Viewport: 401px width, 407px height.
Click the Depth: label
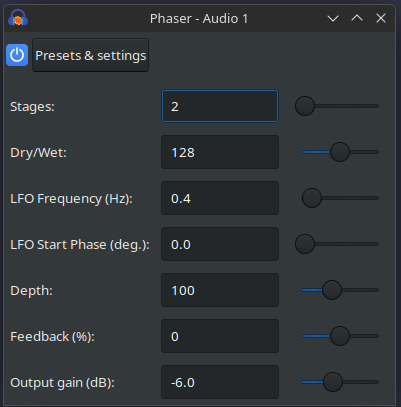pyautogui.click(x=31, y=291)
